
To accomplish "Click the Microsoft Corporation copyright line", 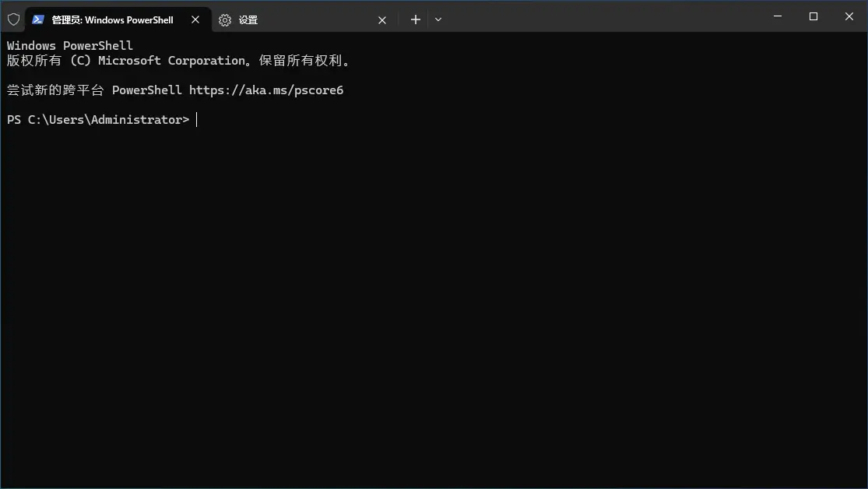I will [179, 61].
